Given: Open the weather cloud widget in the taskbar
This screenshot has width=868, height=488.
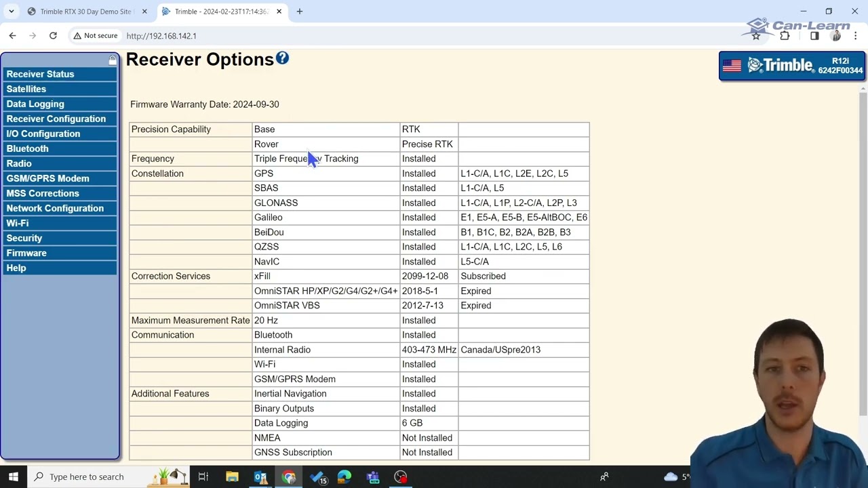Looking at the screenshot, I should point(671,476).
